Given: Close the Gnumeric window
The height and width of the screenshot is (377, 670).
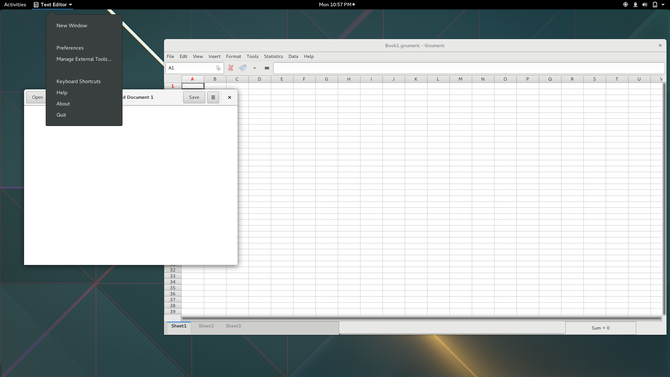Looking at the screenshot, I should 660,45.
